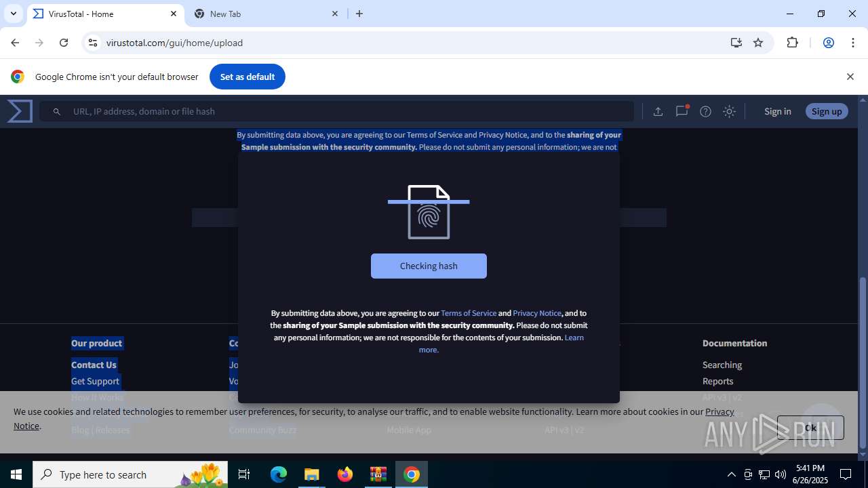
Task: Dismiss the default browser infobar
Action: click(850, 77)
